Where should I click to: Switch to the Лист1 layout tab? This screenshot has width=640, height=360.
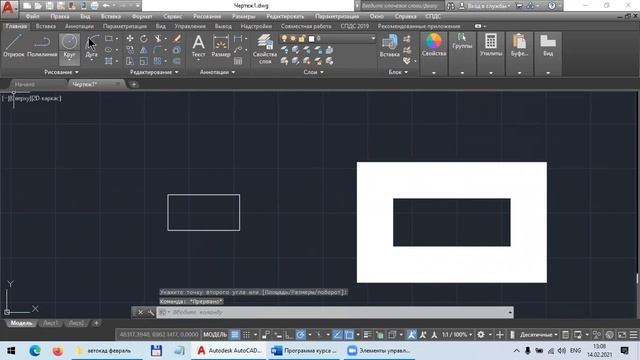point(51,323)
